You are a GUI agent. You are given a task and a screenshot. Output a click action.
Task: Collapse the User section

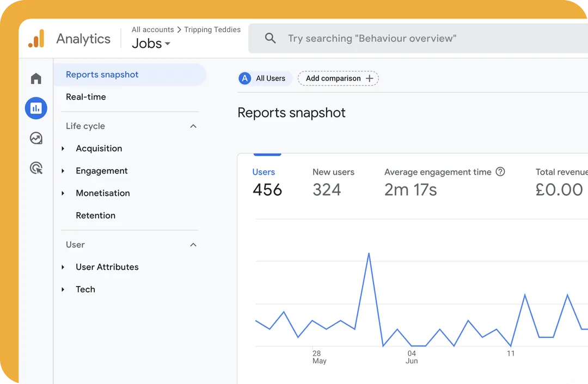pyautogui.click(x=193, y=245)
